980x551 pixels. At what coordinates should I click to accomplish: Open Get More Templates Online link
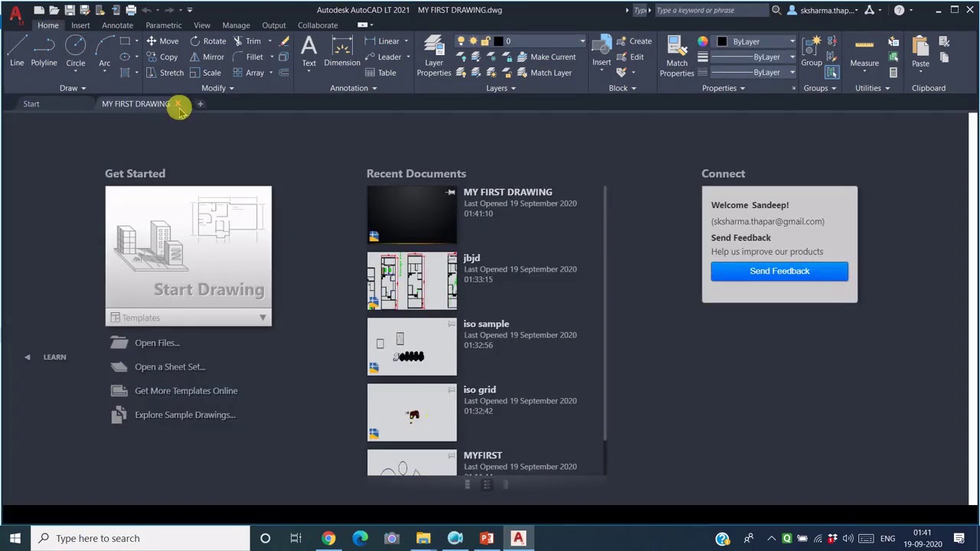(x=186, y=390)
